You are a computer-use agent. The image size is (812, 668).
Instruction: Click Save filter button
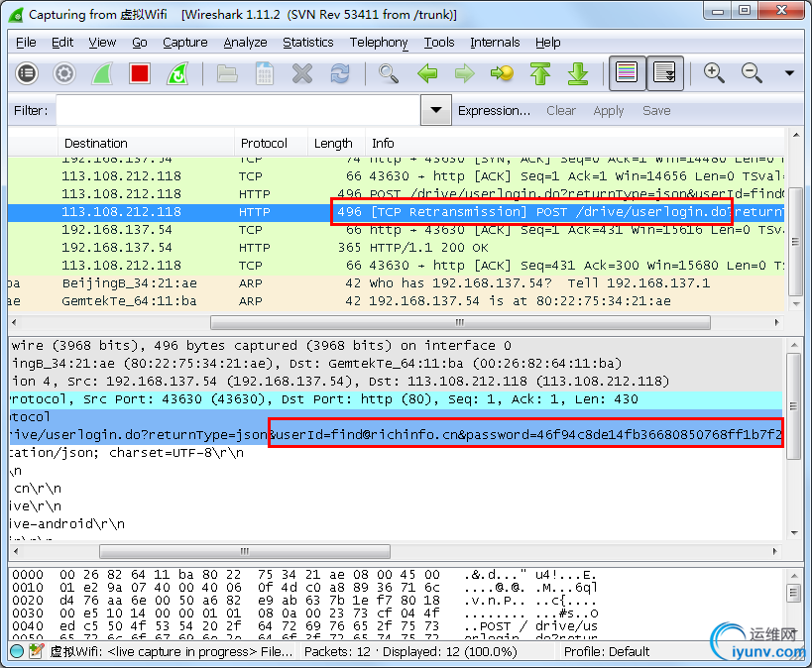[x=656, y=111]
